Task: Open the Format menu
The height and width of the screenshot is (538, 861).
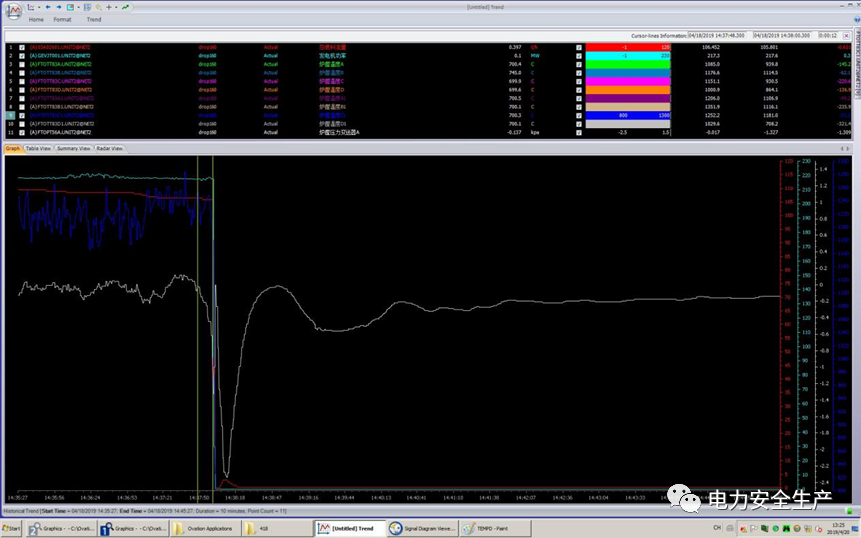Action: click(x=62, y=19)
